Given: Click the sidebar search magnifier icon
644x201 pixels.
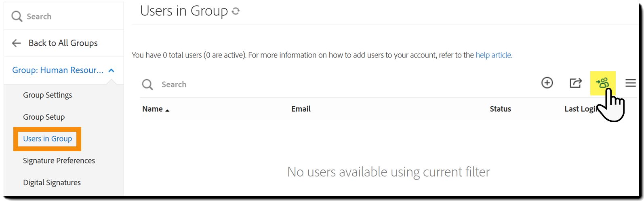Looking at the screenshot, I should tap(17, 17).
